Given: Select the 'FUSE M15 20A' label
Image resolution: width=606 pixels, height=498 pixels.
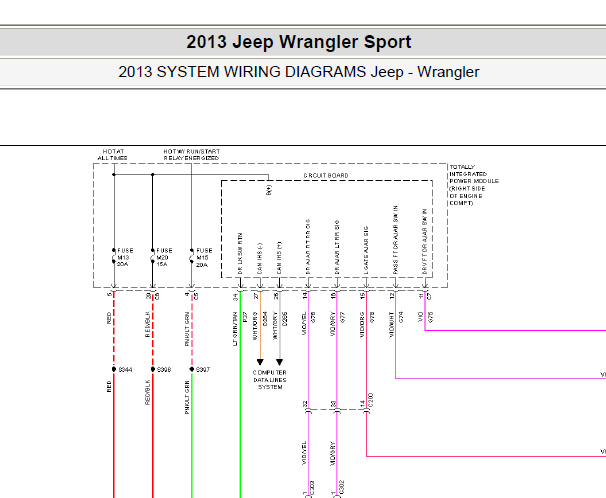Looking at the screenshot, I should tap(204, 258).
